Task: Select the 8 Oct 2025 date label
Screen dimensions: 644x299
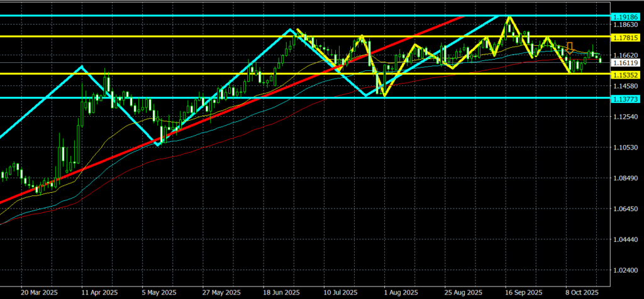Action: point(582,293)
